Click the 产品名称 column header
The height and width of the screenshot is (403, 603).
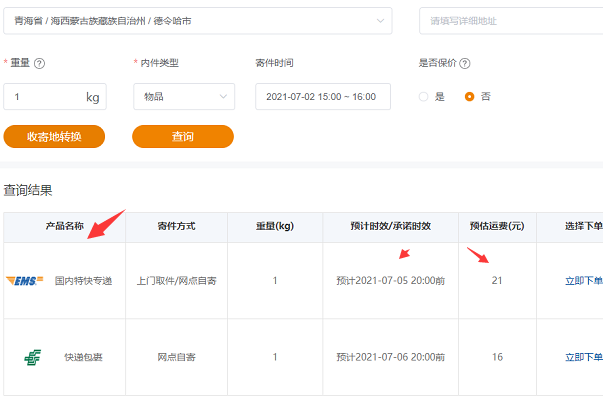coord(65,226)
